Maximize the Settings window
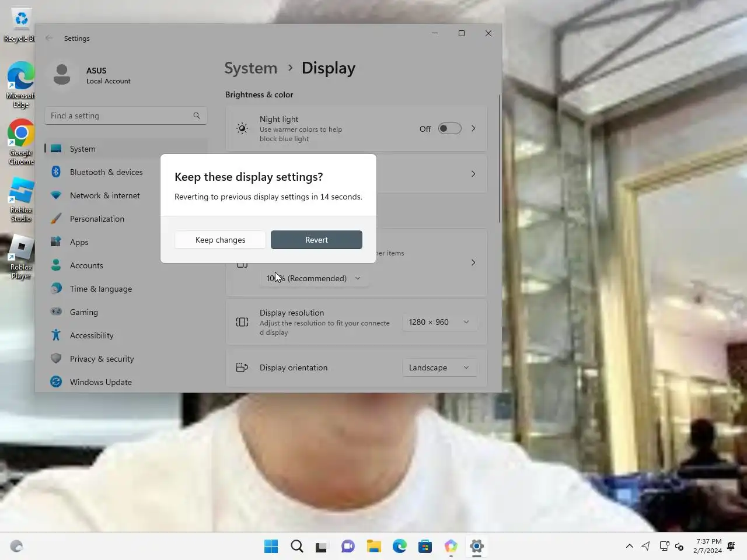This screenshot has height=560, width=747. pyautogui.click(x=462, y=33)
